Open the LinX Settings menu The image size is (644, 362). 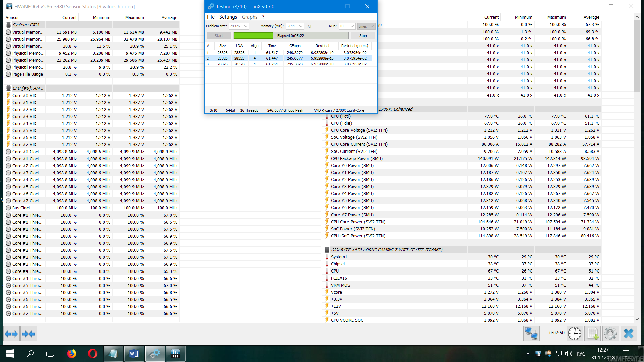pos(228,17)
